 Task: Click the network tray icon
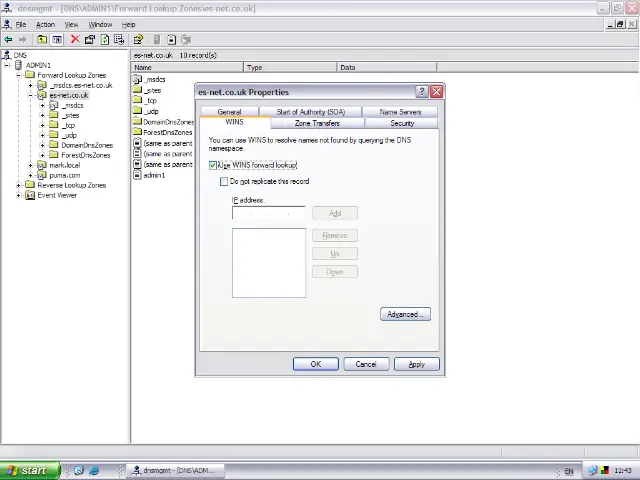593,471
